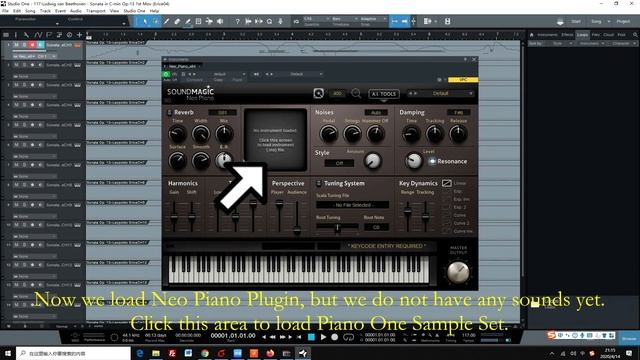640x360 pixels.
Task: Click the microphone icon in the toolbar
Action: coord(280,21)
